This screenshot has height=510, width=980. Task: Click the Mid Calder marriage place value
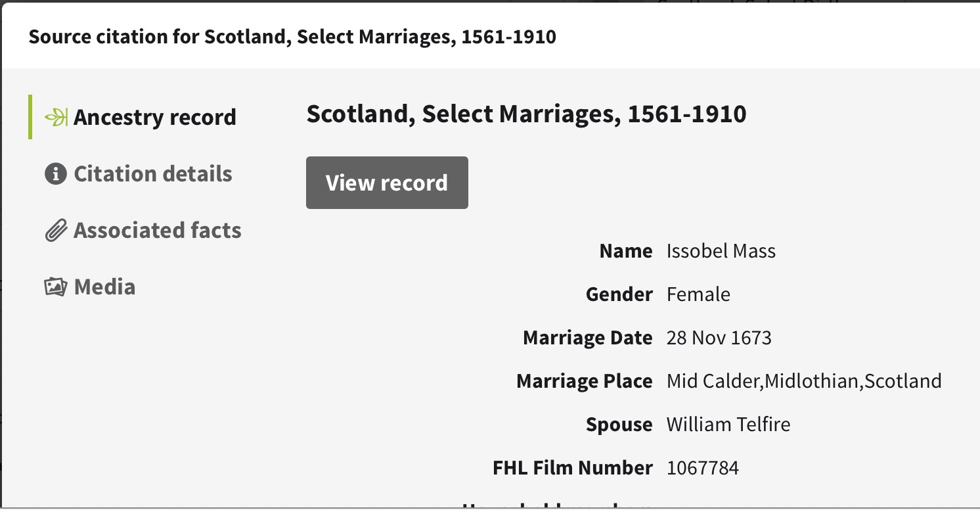[x=804, y=381]
